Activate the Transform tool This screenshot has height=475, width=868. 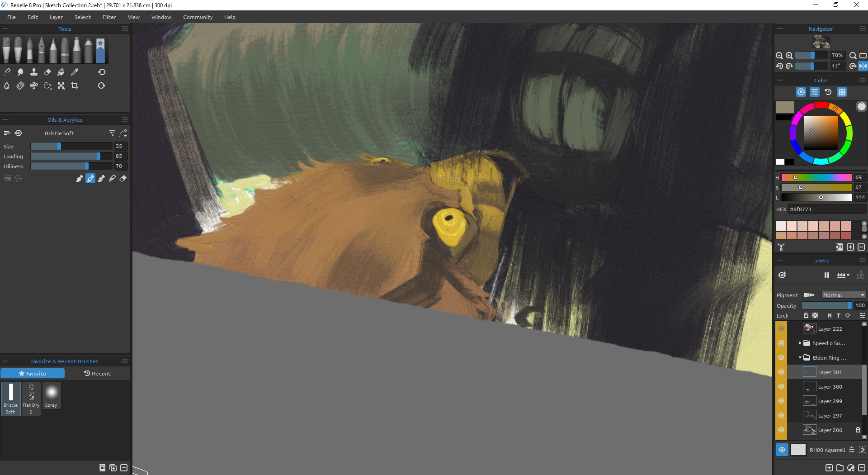click(61, 85)
